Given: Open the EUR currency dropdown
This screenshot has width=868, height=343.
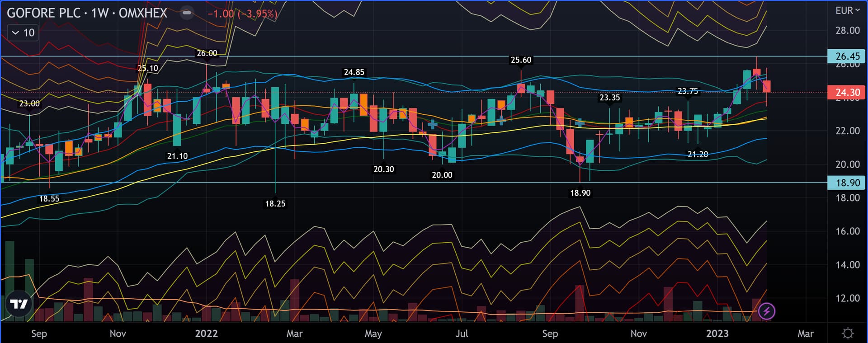Looking at the screenshot, I should point(847,10).
